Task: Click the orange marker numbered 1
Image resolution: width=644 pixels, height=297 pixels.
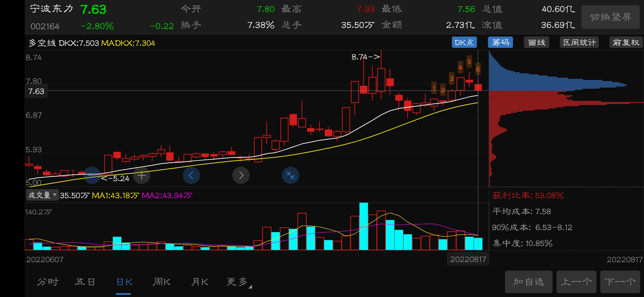Action: coord(434,89)
